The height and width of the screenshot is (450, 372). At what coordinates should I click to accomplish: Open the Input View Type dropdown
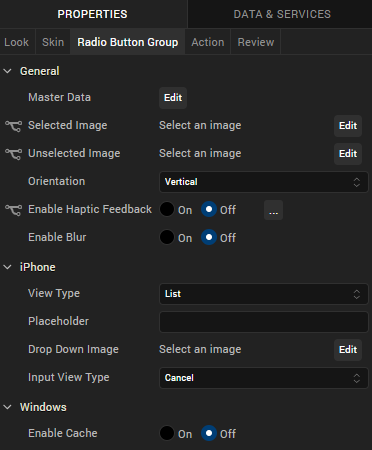pyautogui.click(x=264, y=378)
